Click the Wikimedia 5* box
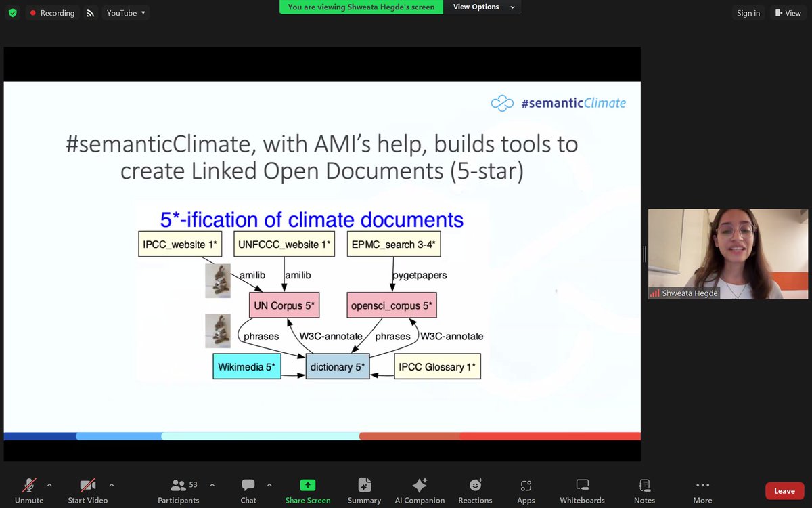The image size is (812, 508). [x=246, y=366]
